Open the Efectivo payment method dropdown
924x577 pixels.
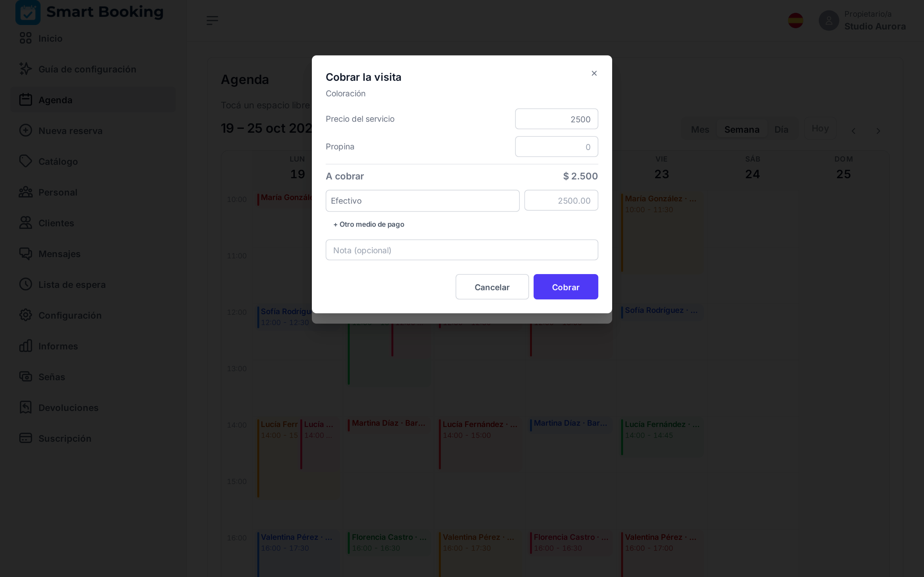422,201
